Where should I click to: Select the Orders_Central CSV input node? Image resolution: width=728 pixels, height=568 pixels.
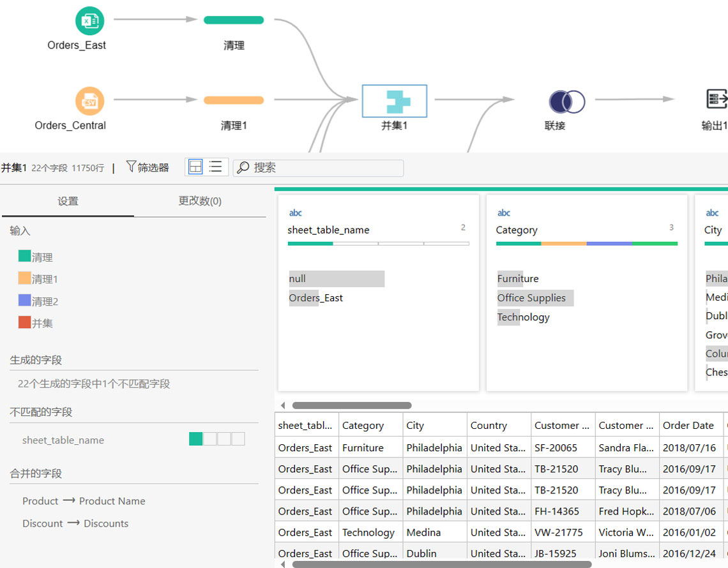coord(89,101)
